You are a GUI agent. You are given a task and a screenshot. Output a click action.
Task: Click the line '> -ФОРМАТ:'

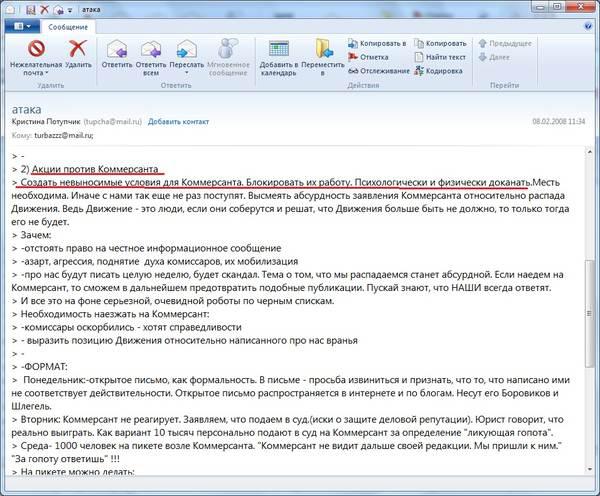[x=39, y=367]
